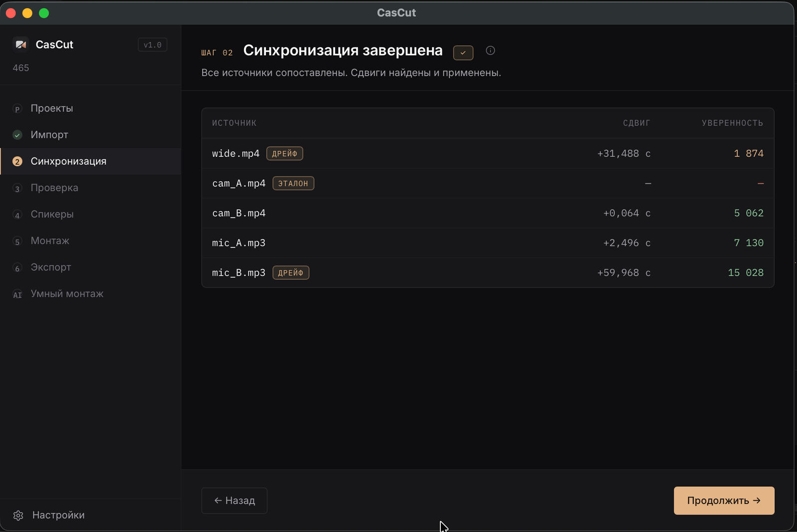The height and width of the screenshot is (532, 797).
Task: Click the +0,064 с shift value
Action: tap(627, 213)
